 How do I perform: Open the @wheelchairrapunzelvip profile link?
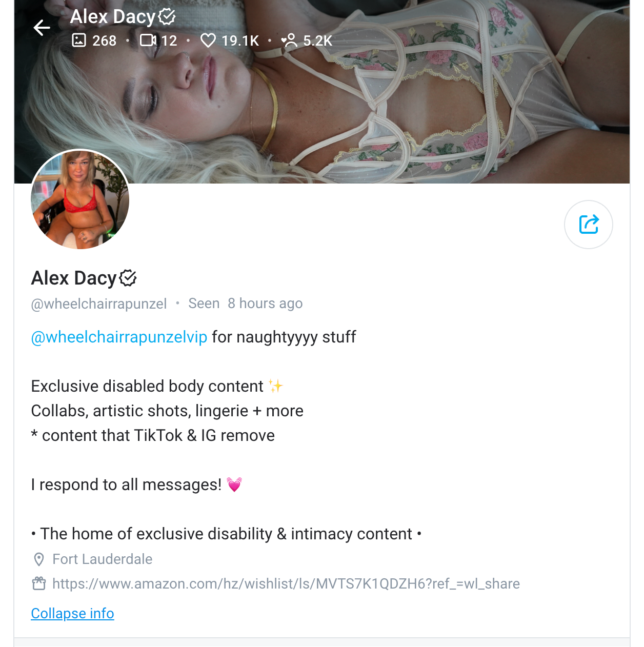pyautogui.click(x=119, y=337)
